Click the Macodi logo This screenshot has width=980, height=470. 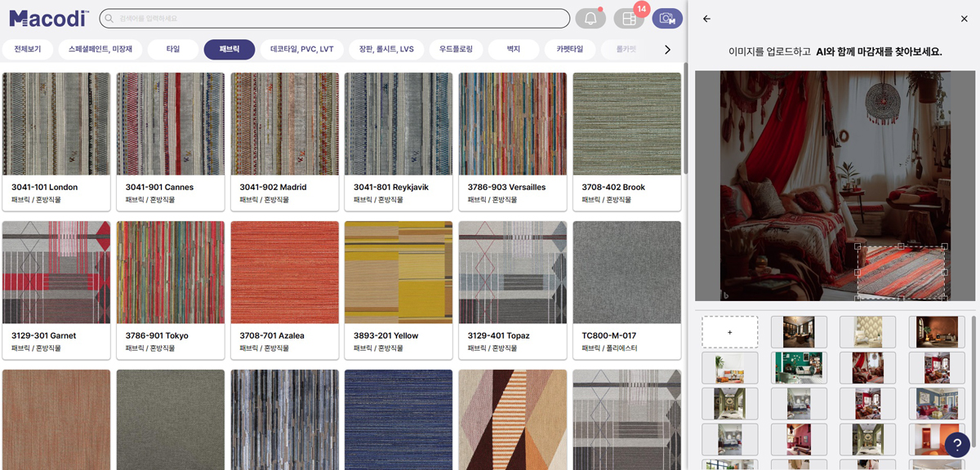tap(49, 18)
